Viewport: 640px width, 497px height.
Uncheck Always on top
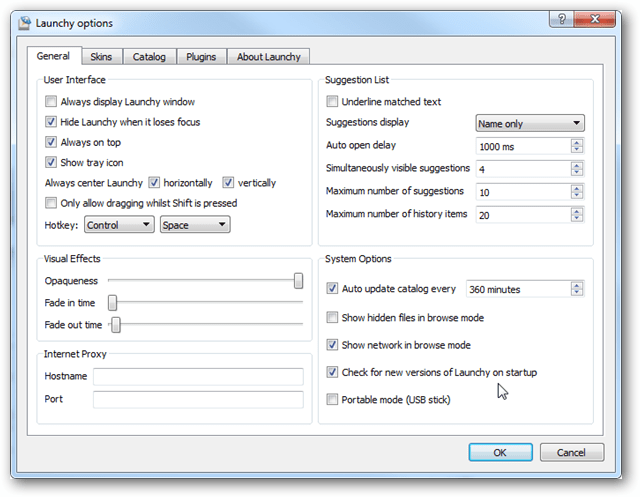coord(51,142)
